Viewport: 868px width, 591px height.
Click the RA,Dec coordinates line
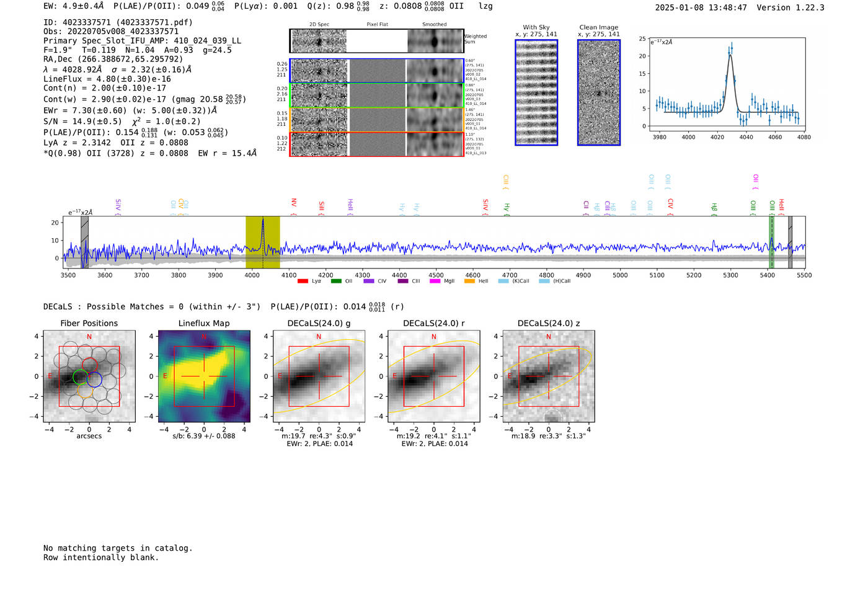click(113, 60)
